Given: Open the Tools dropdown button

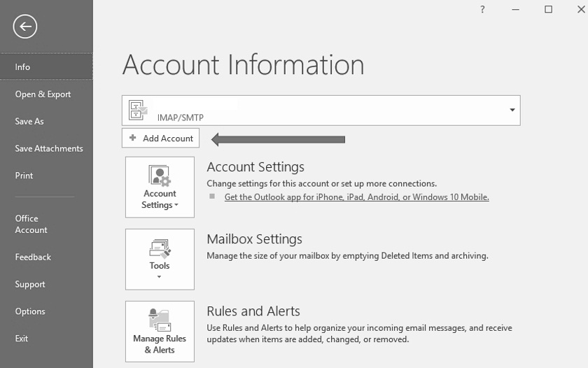Looking at the screenshot, I should [x=160, y=260].
